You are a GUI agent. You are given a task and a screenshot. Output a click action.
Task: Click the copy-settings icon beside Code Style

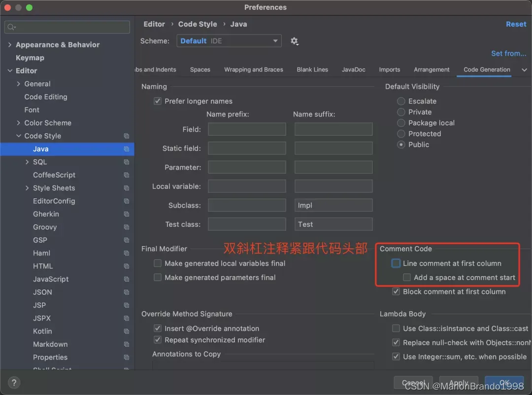[127, 136]
